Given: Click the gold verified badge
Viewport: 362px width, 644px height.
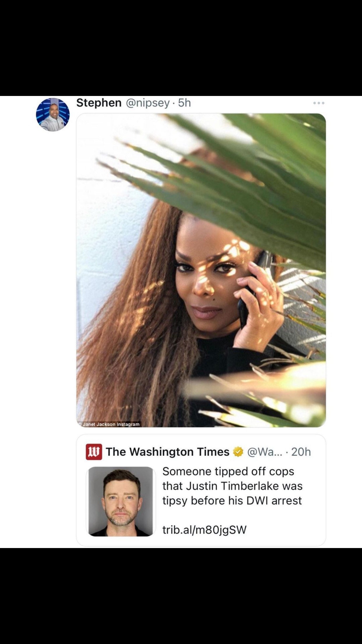Looking at the screenshot, I should coord(238,452).
